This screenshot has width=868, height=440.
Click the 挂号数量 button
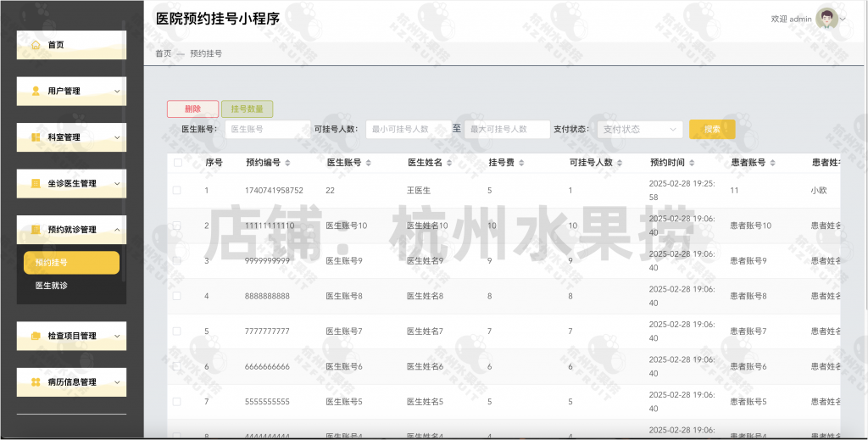[247, 109]
